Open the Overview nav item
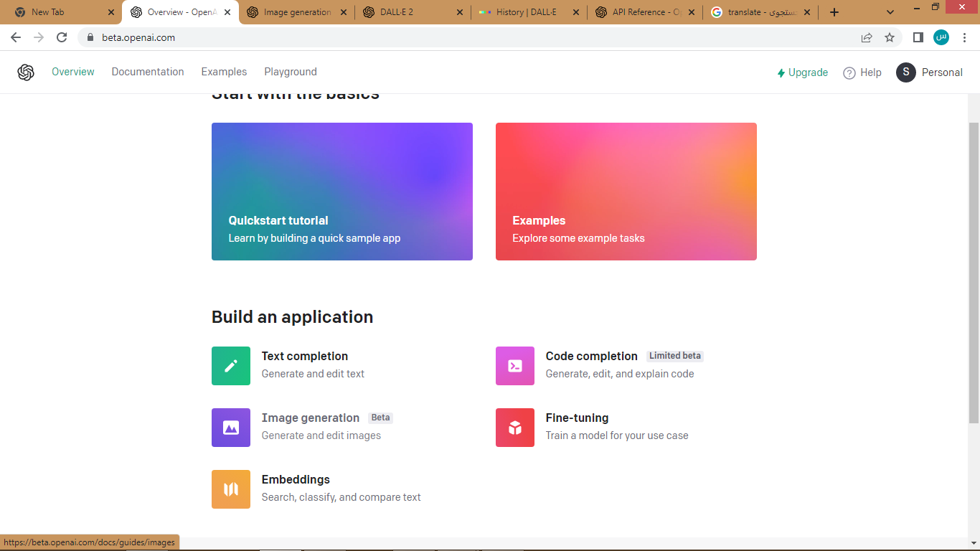Screen dimensions: 980x551 73,72
